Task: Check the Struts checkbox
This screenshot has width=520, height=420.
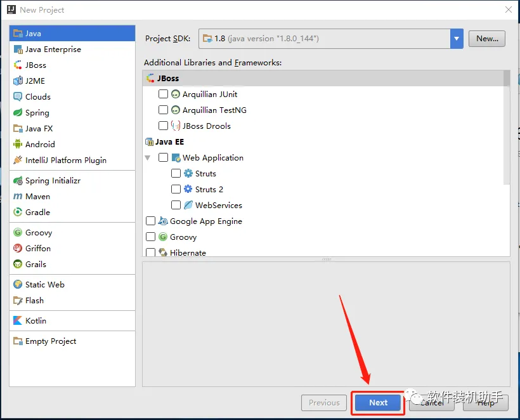Action: click(x=176, y=173)
